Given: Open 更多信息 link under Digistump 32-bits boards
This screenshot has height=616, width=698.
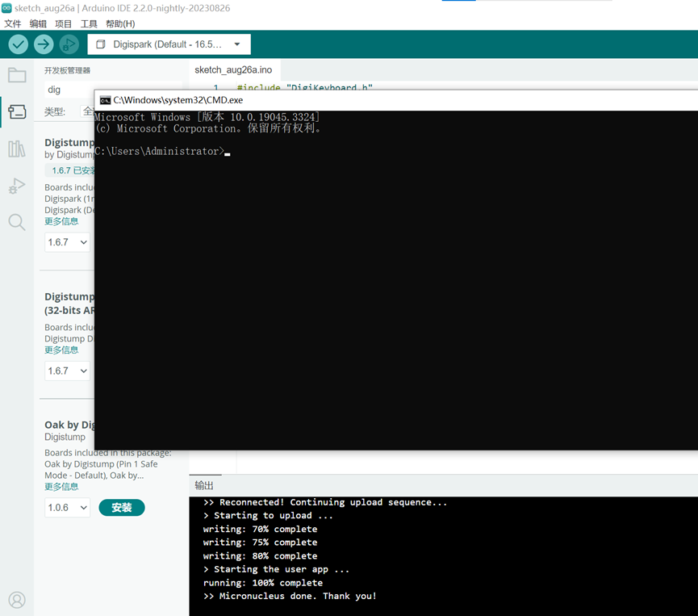Looking at the screenshot, I should [61, 350].
